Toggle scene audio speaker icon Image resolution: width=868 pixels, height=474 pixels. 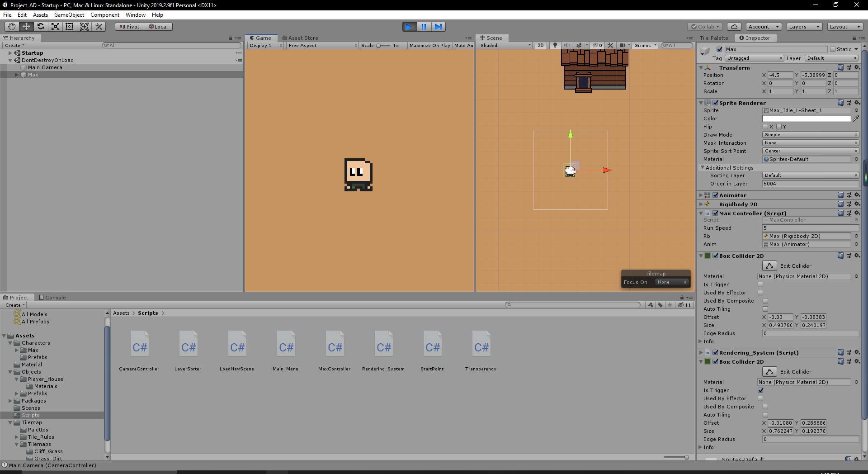(x=566, y=45)
